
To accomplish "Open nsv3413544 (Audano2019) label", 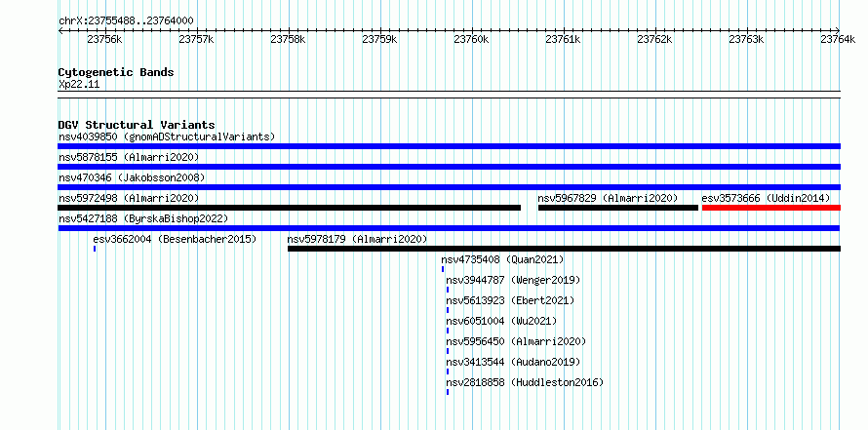I will pos(513,362).
